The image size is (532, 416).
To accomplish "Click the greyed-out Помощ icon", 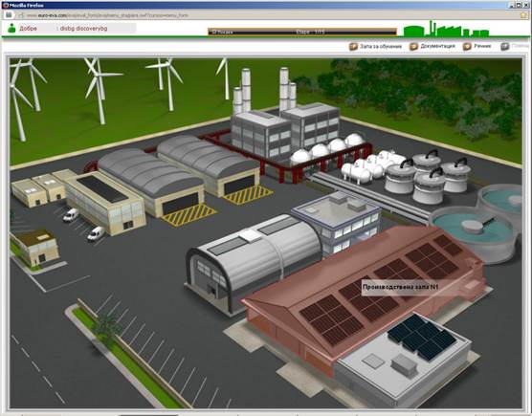I will pos(505,47).
